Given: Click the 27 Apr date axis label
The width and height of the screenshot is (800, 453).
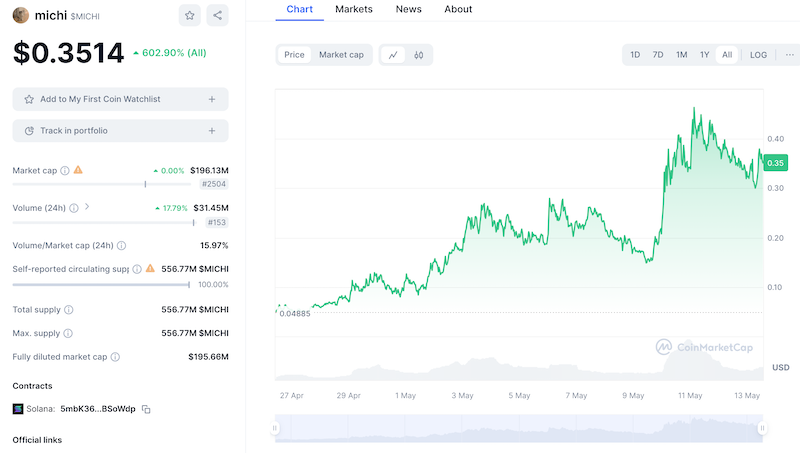Looking at the screenshot, I should tap(292, 396).
